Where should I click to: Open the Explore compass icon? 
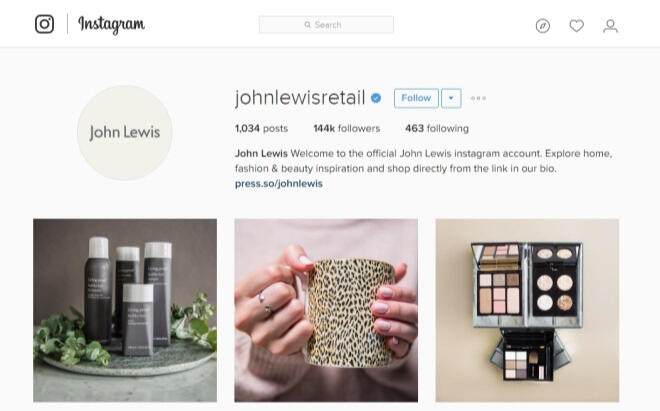click(543, 26)
